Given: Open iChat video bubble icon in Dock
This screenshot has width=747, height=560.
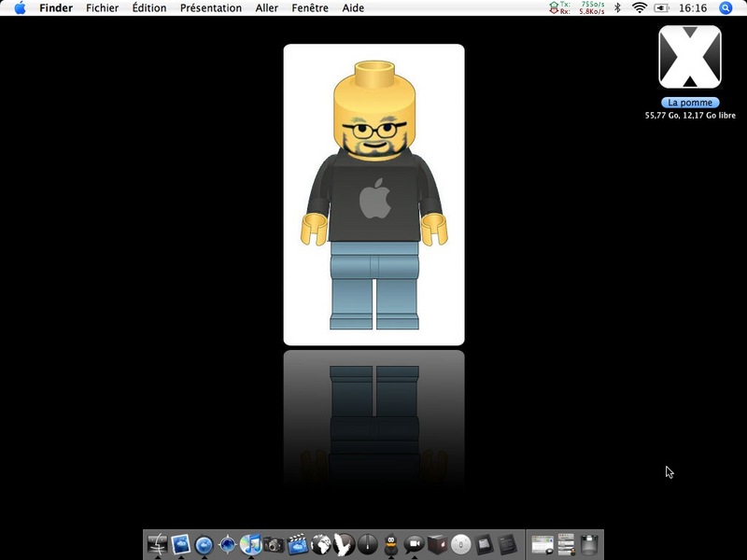Looking at the screenshot, I should (x=415, y=544).
